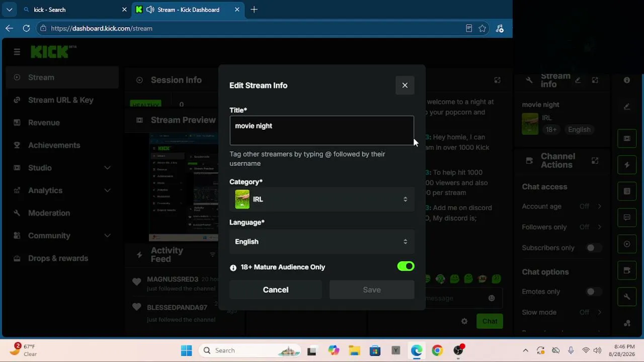The width and height of the screenshot is (644, 362).
Task: Click the list panel icon in the right rail
Action: tap(627, 192)
